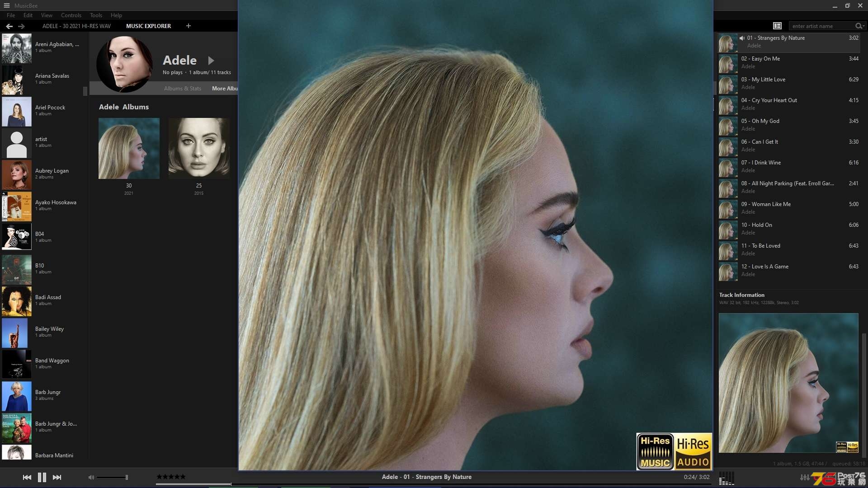Screen dimensions: 868x488
Task: Select track 10 - Hold On
Action: 789,229
